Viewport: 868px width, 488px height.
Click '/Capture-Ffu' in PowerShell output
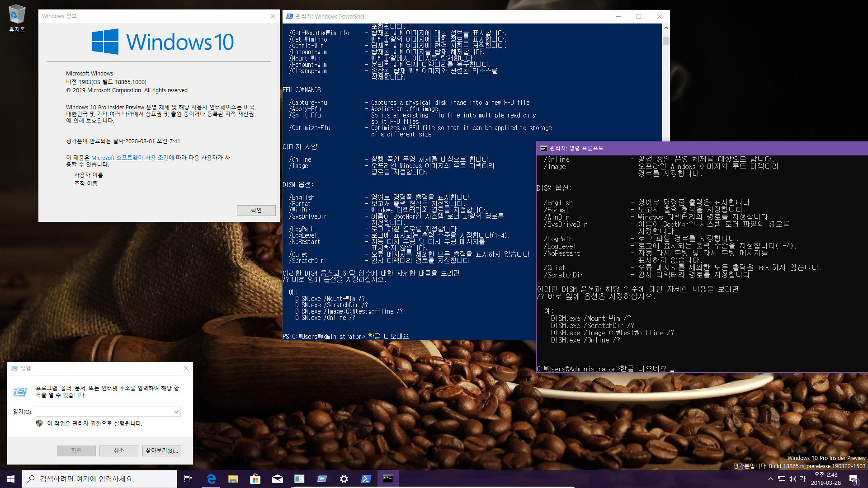click(x=308, y=103)
